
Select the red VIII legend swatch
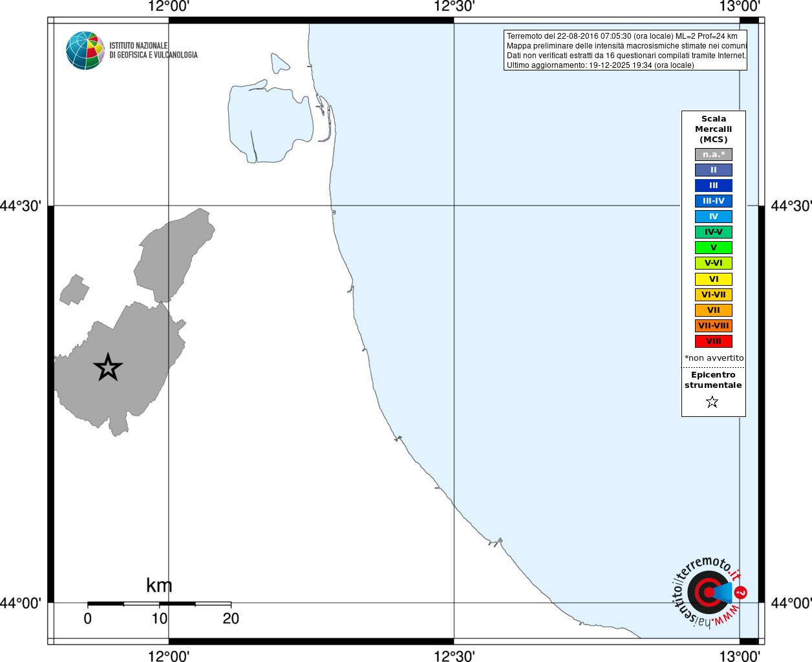click(x=714, y=341)
